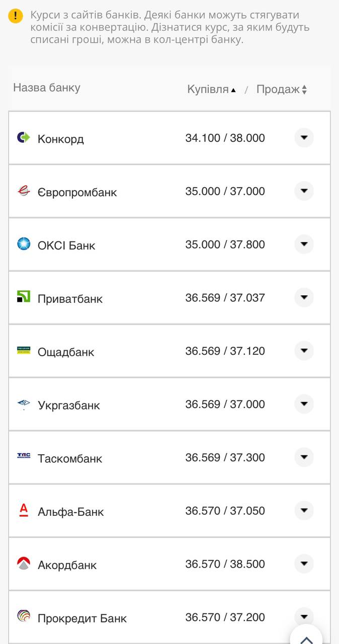
Task: Expand the Альфа-Банк row details
Action: coord(304,511)
